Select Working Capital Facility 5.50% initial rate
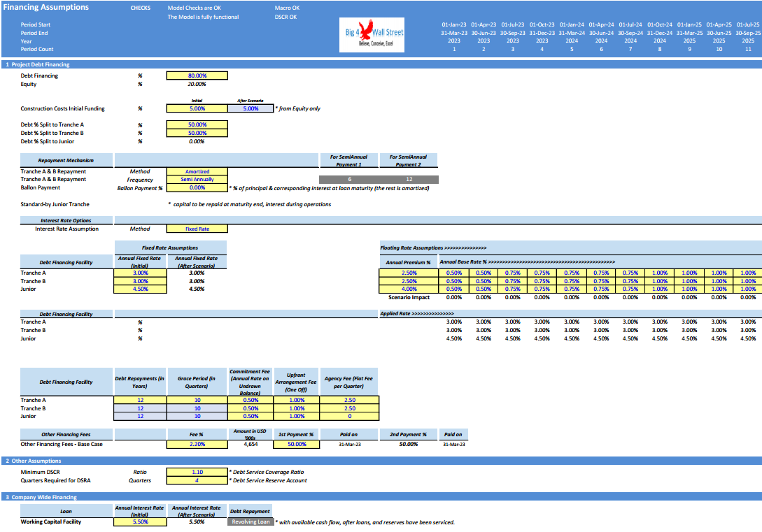This screenshot has width=762, height=532. [x=140, y=522]
